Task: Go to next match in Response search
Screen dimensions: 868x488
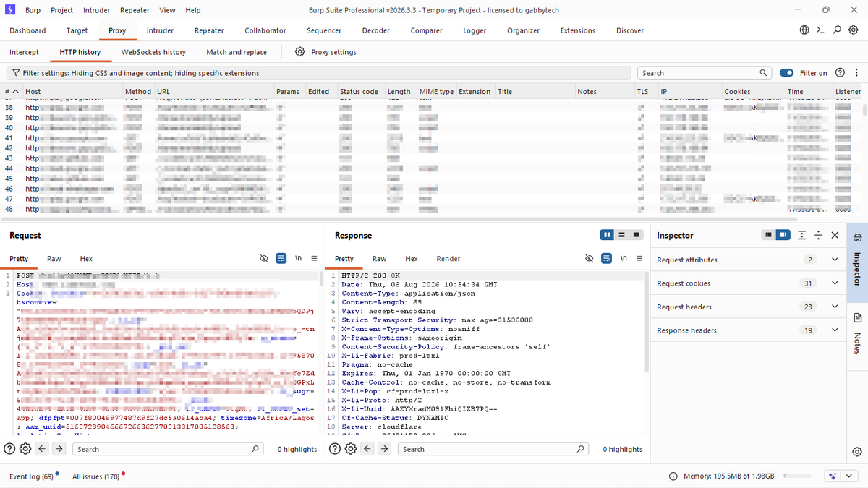Action: 385,449
